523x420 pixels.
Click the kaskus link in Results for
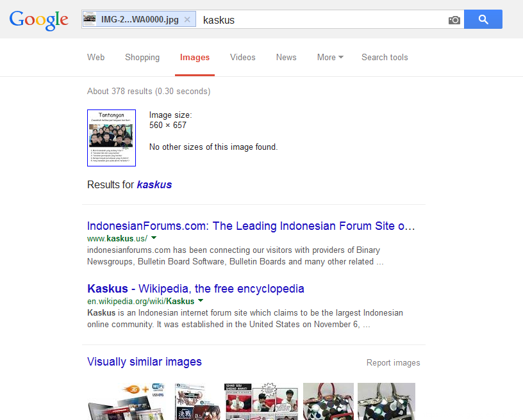154,184
